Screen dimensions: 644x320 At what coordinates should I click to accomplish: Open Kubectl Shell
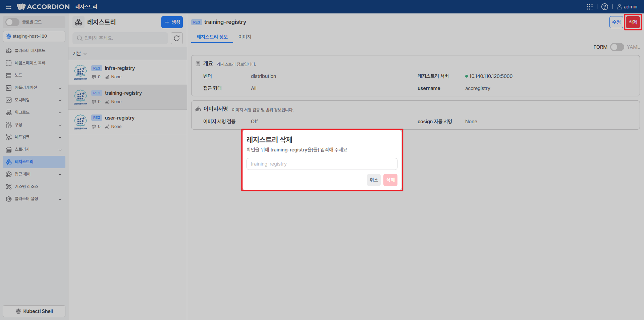point(34,311)
